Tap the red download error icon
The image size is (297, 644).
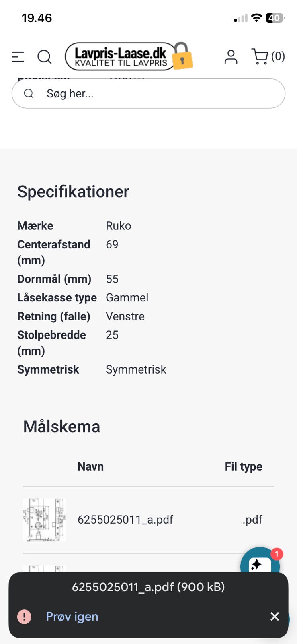(x=24, y=617)
